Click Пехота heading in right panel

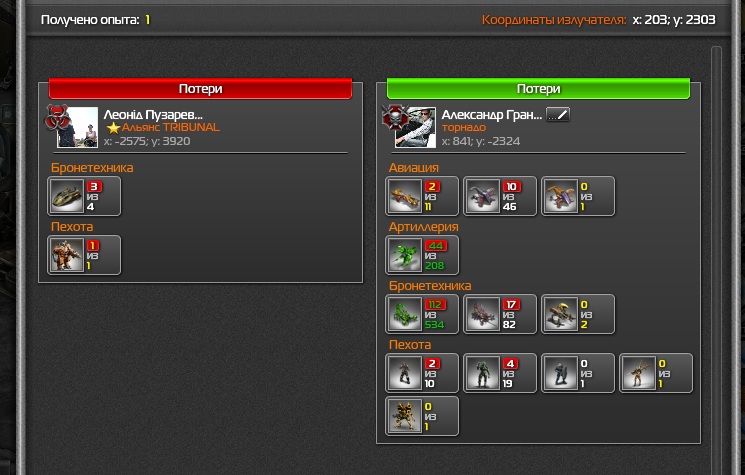(x=410, y=345)
